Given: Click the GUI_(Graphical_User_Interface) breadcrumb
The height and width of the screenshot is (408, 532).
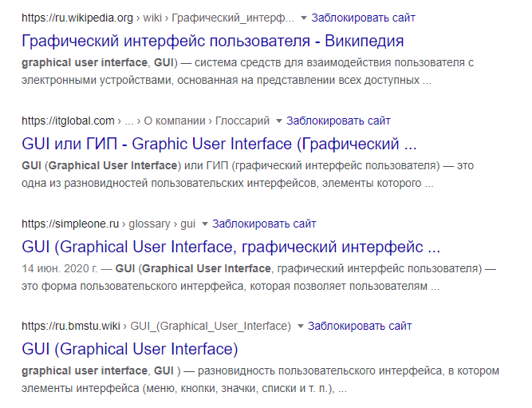Looking at the screenshot, I should point(211,326).
